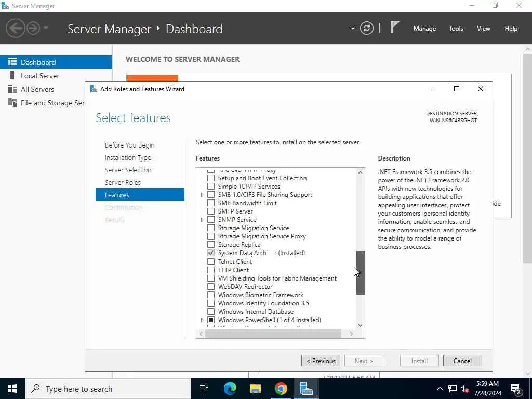Click Server Manager taskbar icon

click(x=306, y=389)
